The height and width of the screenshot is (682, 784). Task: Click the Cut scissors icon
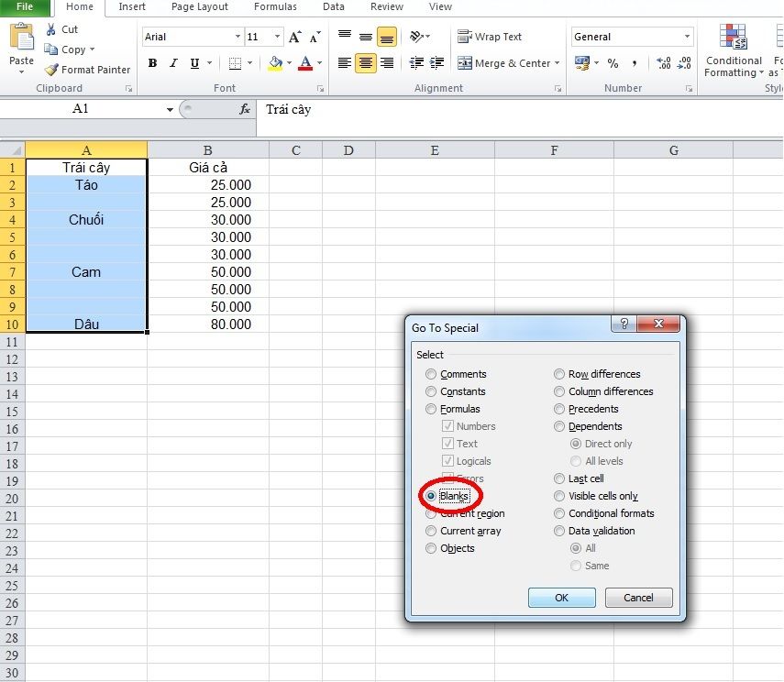(52, 29)
